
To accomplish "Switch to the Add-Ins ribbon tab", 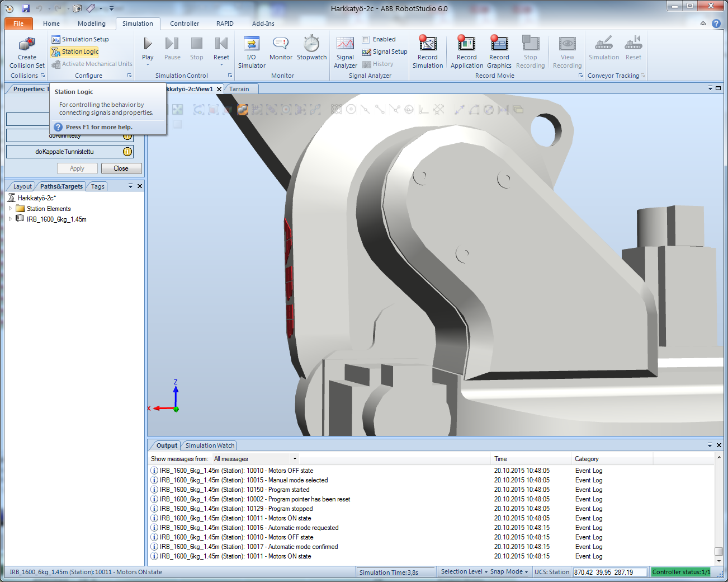I will [x=263, y=24].
